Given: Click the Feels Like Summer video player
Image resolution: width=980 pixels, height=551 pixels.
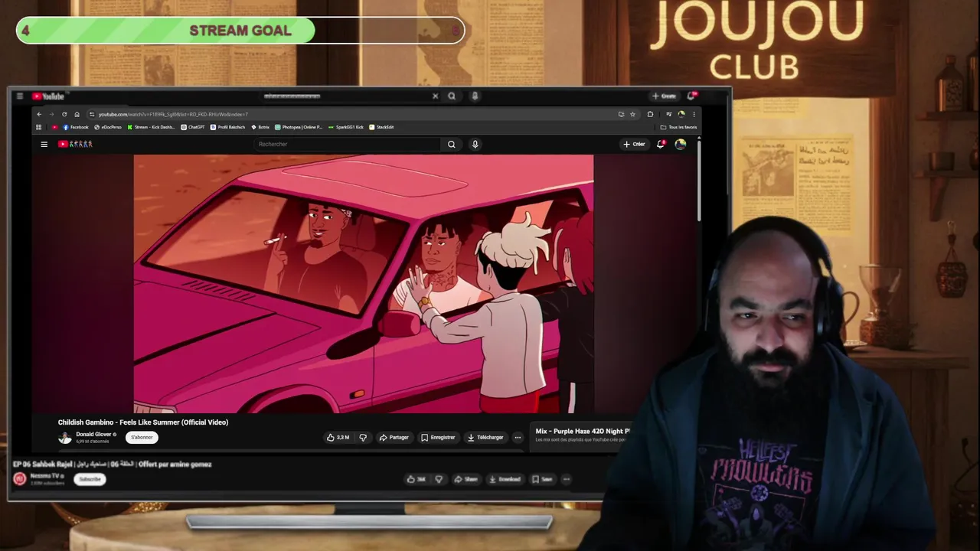Looking at the screenshot, I should click(364, 284).
